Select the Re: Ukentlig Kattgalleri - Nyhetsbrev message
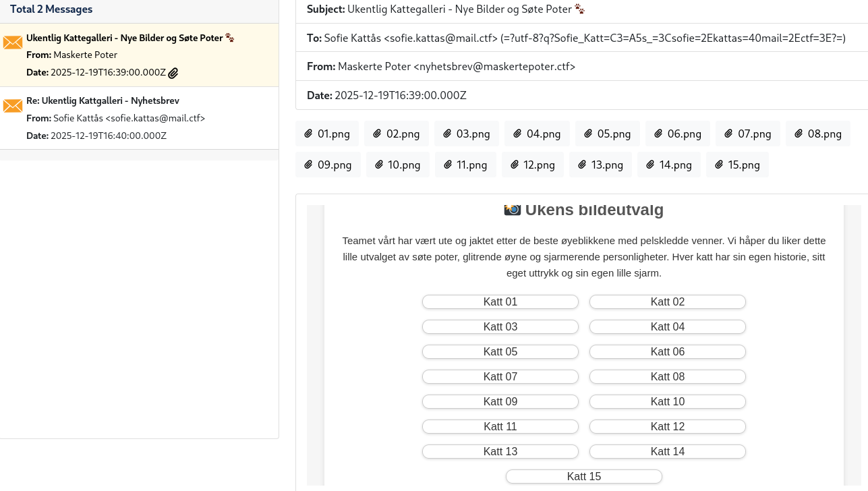This screenshot has width=868, height=491. [x=139, y=118]
